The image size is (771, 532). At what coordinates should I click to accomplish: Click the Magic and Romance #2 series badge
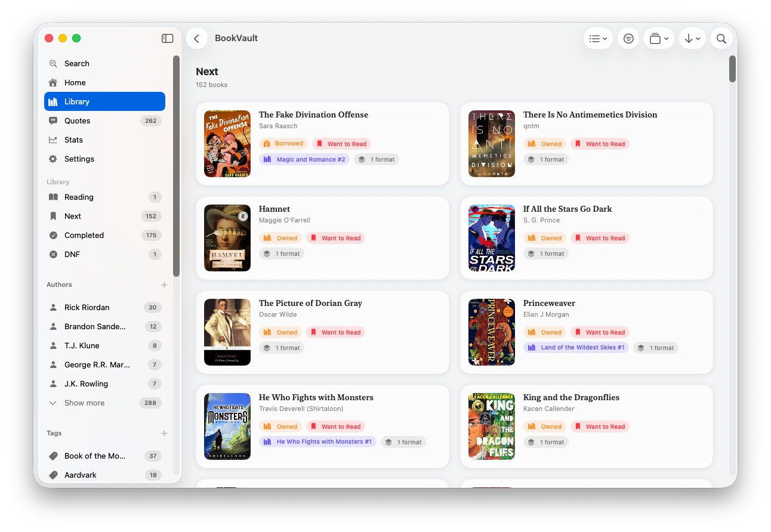[x=304, y=159]
